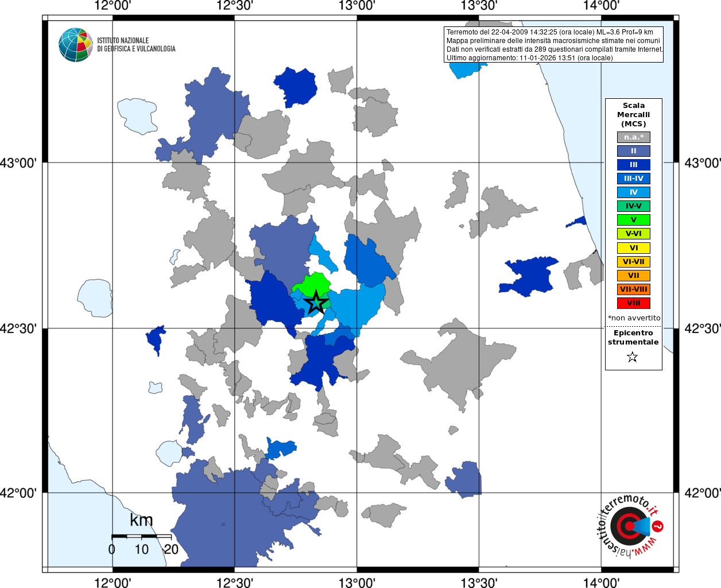Click the red question mark icon
This screenshot has height=588, width=721.
(658, 526)
